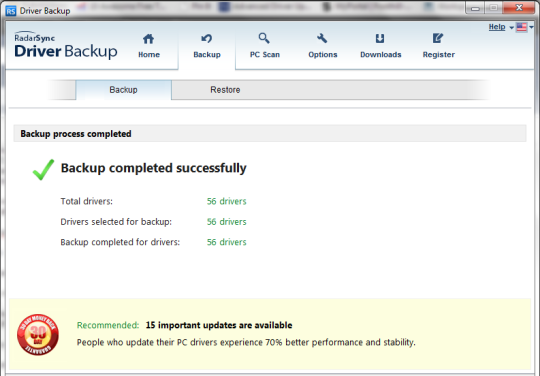Click the Options wrench icon

coord(322,38)
